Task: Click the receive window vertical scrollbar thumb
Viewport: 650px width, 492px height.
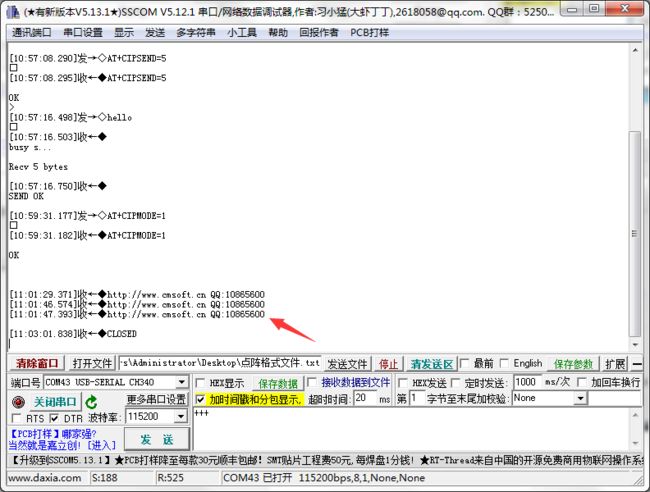Action: coord(635,234)
